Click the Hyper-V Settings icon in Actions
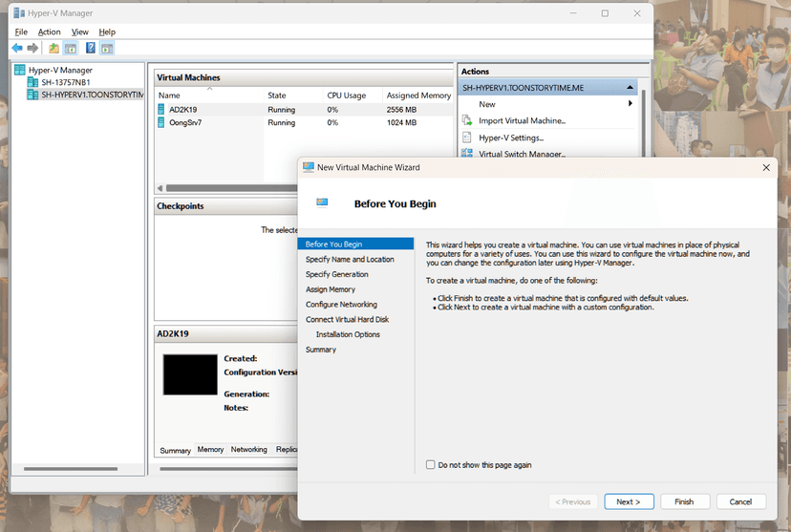The height and width of the screenshot is (532, 791). (467, 138)
